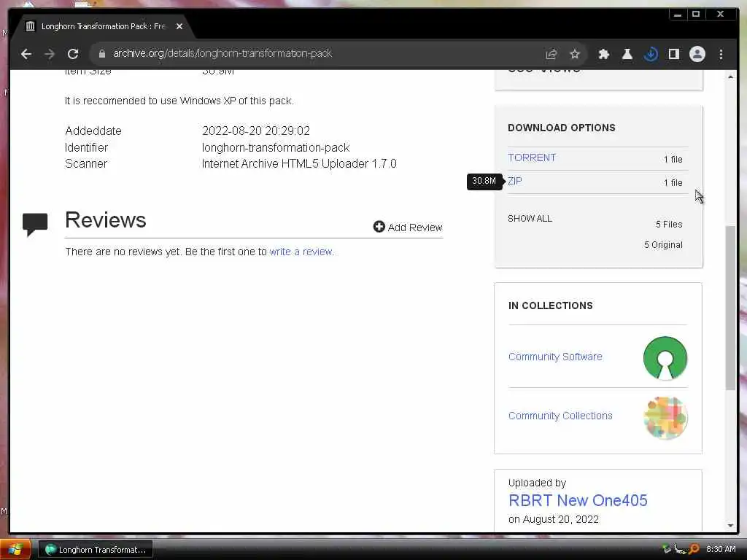This screenshot has height=560, width=747.
Task: Click the '5 Files' count text
Action: [x=669, y=225]
